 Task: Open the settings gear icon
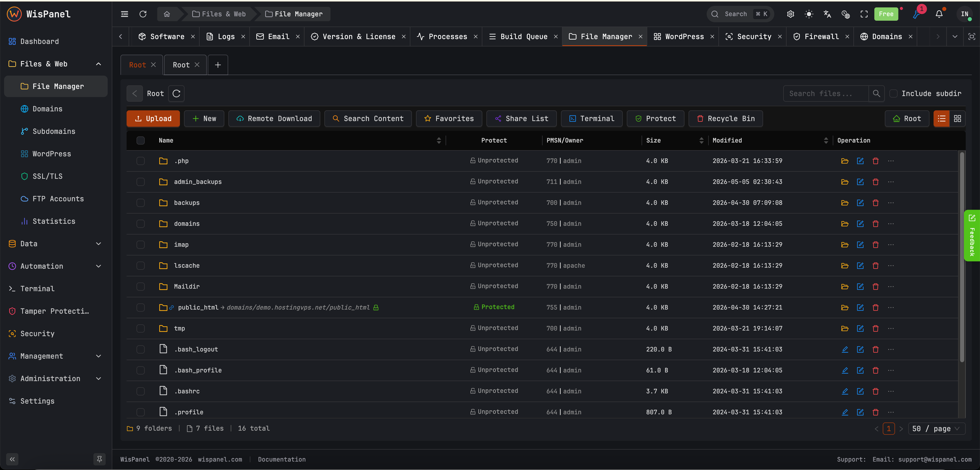791,14
